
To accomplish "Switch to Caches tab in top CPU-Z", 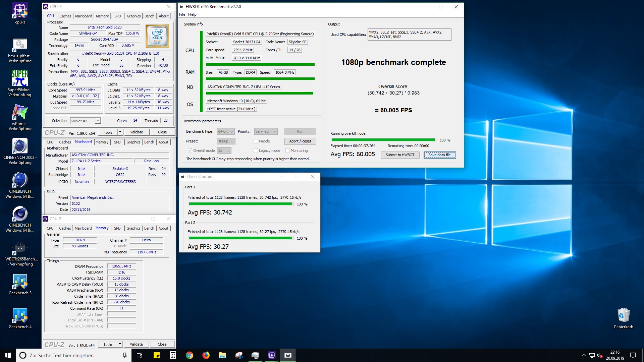I will coord(65,16).
